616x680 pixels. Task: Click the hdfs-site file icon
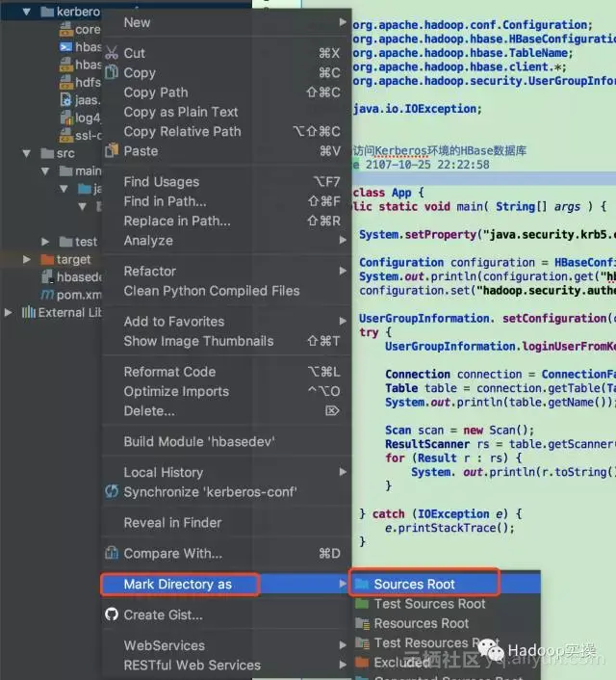pyautogui.click(x=66, y=82)
